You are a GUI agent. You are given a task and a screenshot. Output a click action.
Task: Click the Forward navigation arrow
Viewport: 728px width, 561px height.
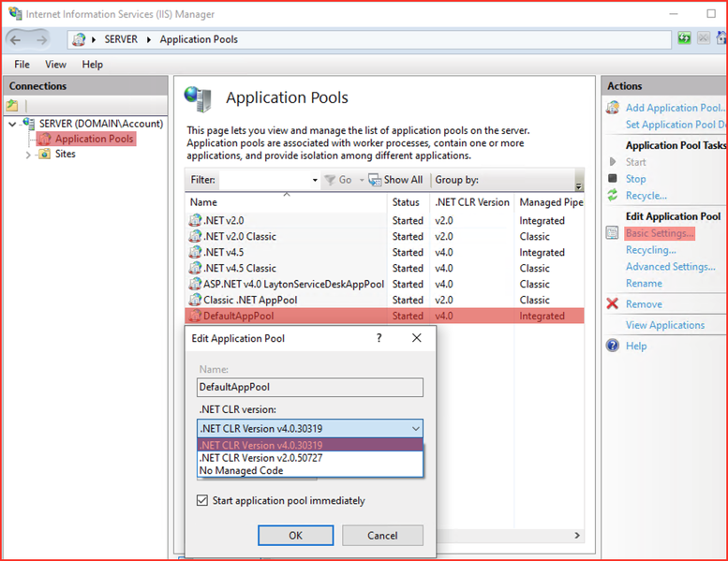pos(42,40)
